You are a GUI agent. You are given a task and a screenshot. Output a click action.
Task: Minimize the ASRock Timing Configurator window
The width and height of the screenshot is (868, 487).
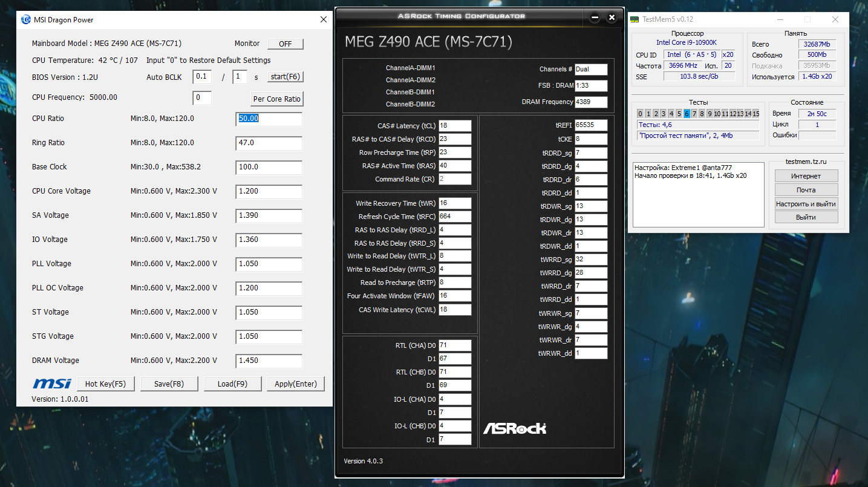[595, 18]
